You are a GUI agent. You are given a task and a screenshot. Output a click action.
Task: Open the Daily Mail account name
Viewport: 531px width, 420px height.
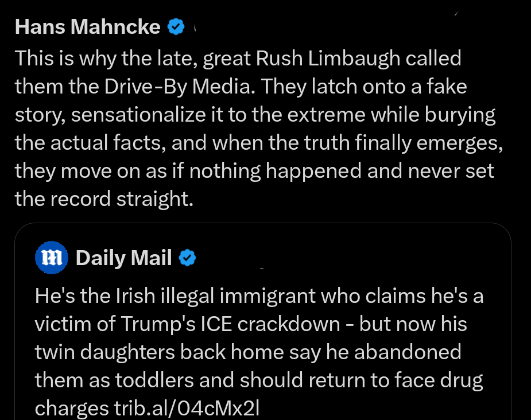123,258
